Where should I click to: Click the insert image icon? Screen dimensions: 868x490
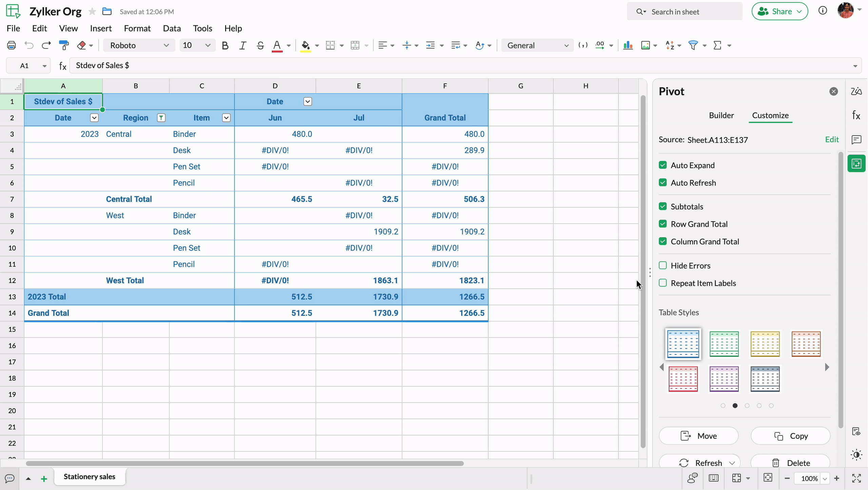[x=645, y=45]
